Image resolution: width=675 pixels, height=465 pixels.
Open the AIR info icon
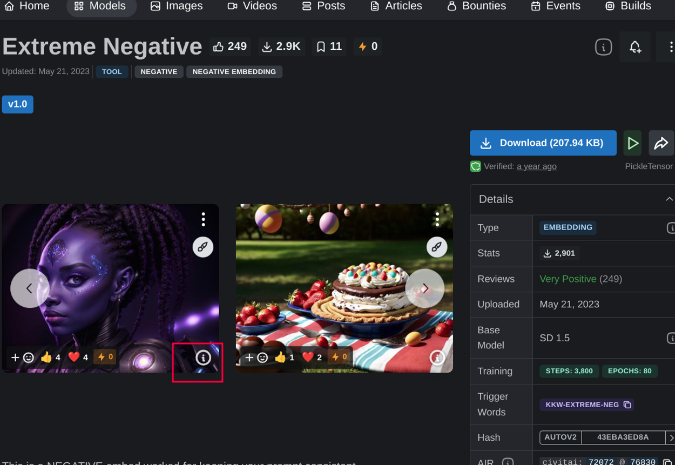508,462
